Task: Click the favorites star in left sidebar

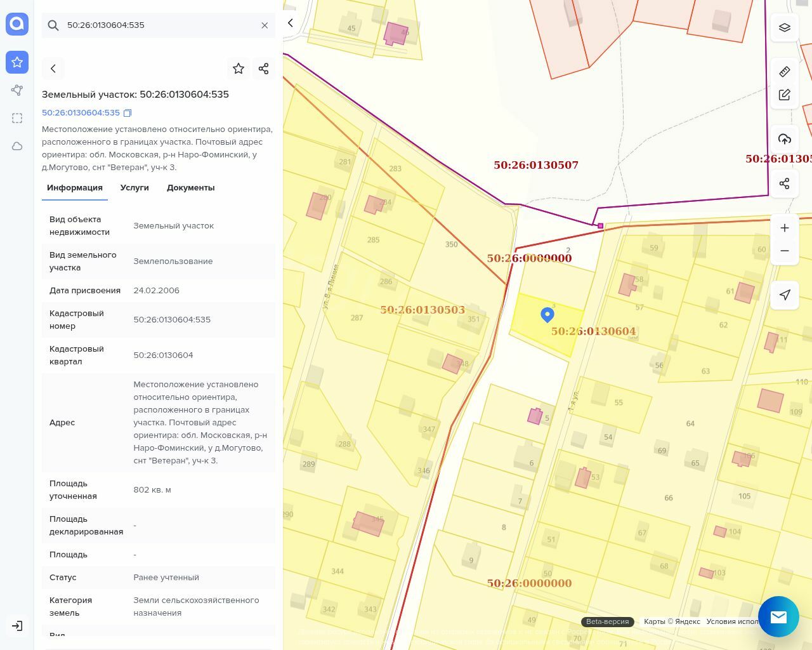Action: (x=17, y=62)
